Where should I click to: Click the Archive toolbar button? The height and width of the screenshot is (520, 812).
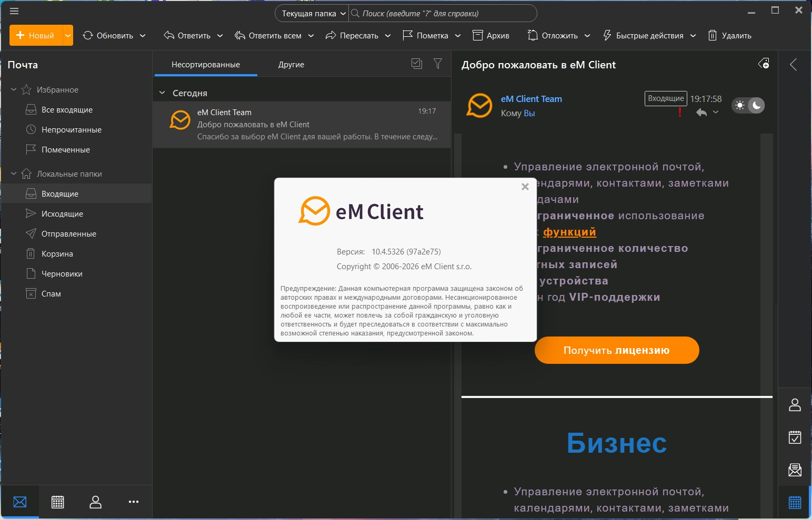pos(491,35)
